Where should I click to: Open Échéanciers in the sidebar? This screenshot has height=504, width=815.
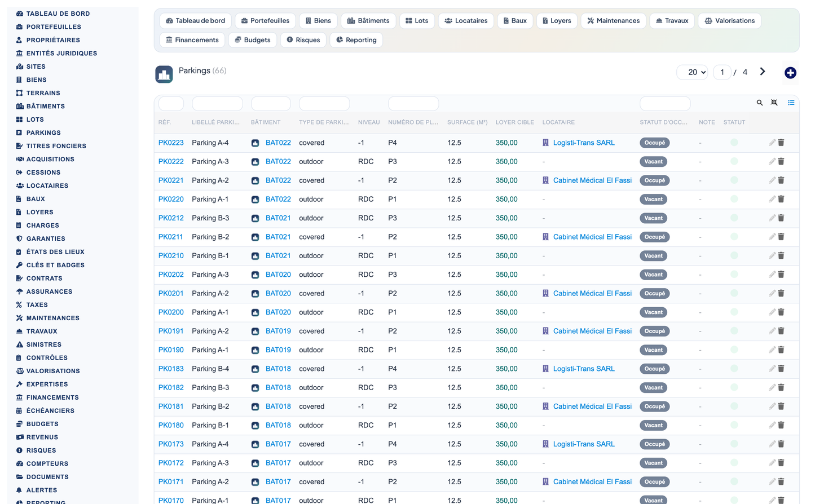click(x=50, y=411)
